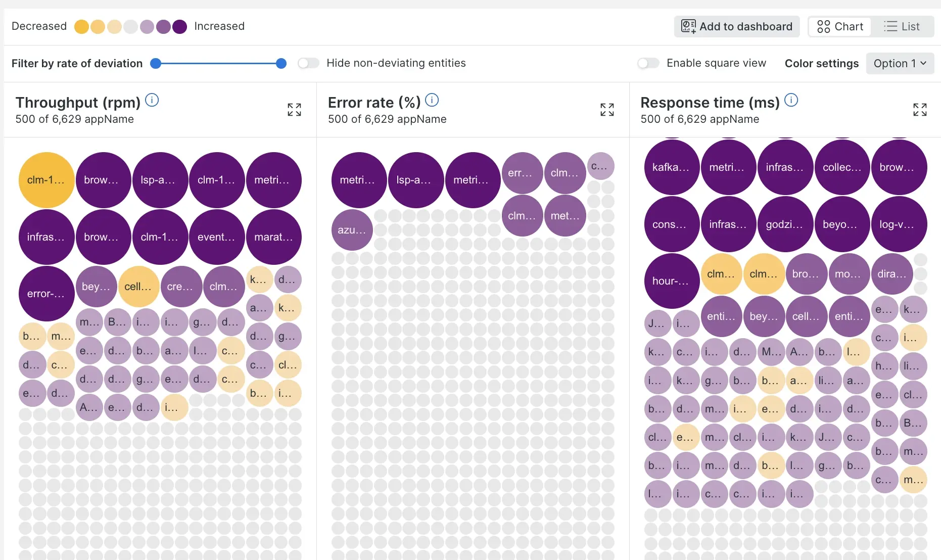Switch to List view tab
Viewport: 941px width, 560px height.
pyautogui.click(x=902, y=27)
